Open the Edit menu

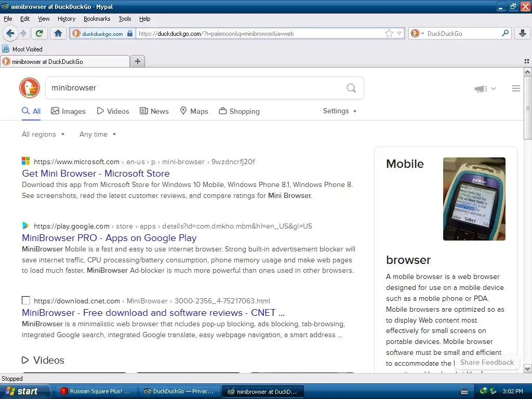click(25, 19)
